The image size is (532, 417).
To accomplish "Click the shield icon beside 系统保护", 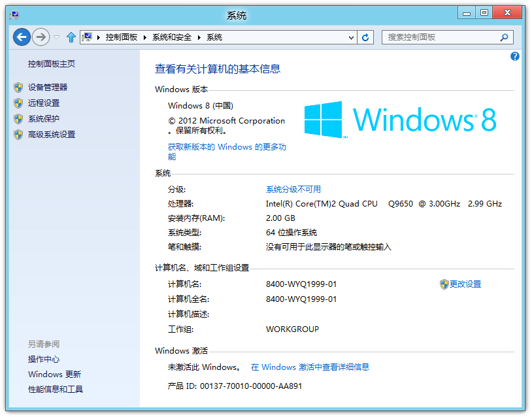I will pyautogui.click(x=18, y=119).
